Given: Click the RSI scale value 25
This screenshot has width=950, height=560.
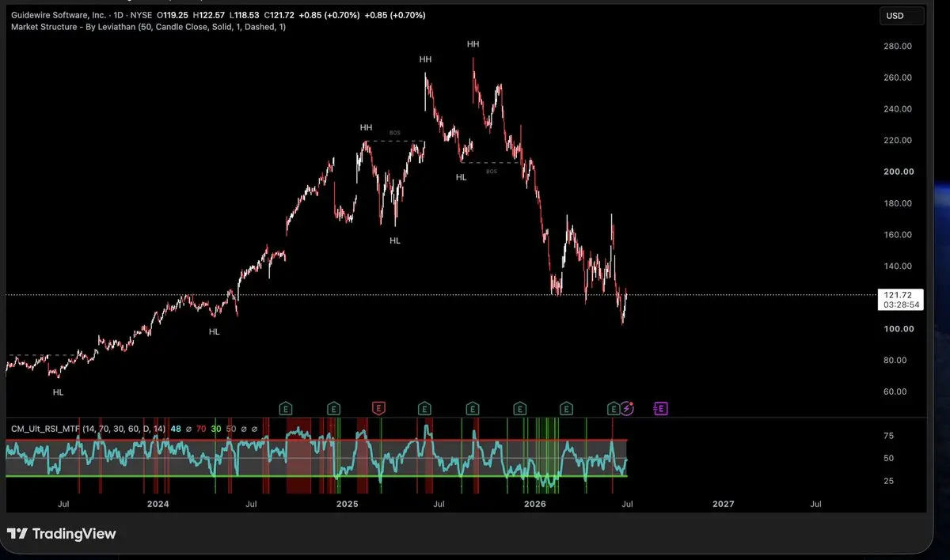Looking at the screenshot, I should click(x=888, y=481).
